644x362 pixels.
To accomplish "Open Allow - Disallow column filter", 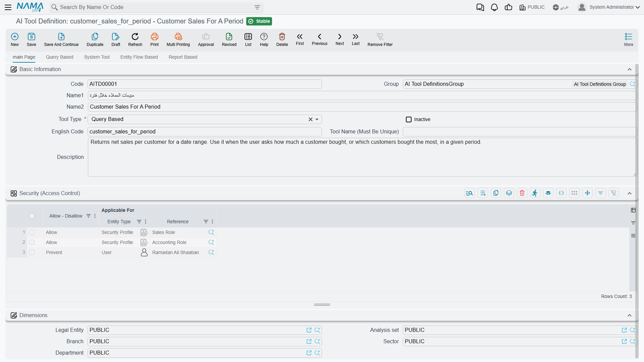I will (89, 216).
